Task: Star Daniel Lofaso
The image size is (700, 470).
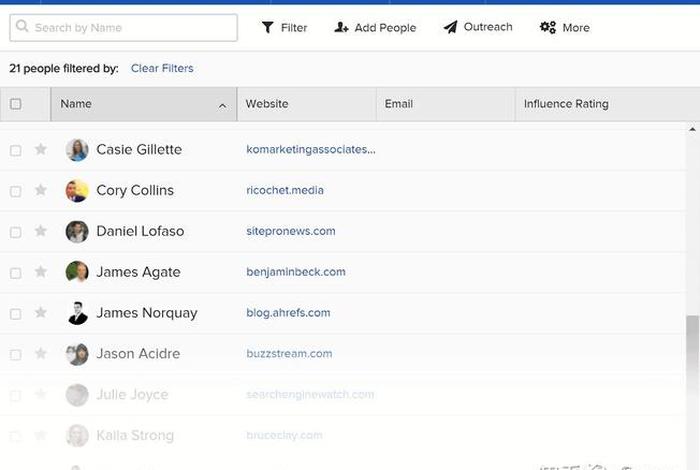Action: [x=41, y=231]
